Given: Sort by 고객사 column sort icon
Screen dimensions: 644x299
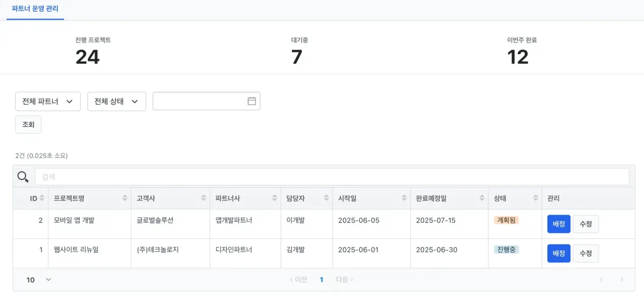Looking at the screenshot, I should pyautogui.click(x=204, y=198).
